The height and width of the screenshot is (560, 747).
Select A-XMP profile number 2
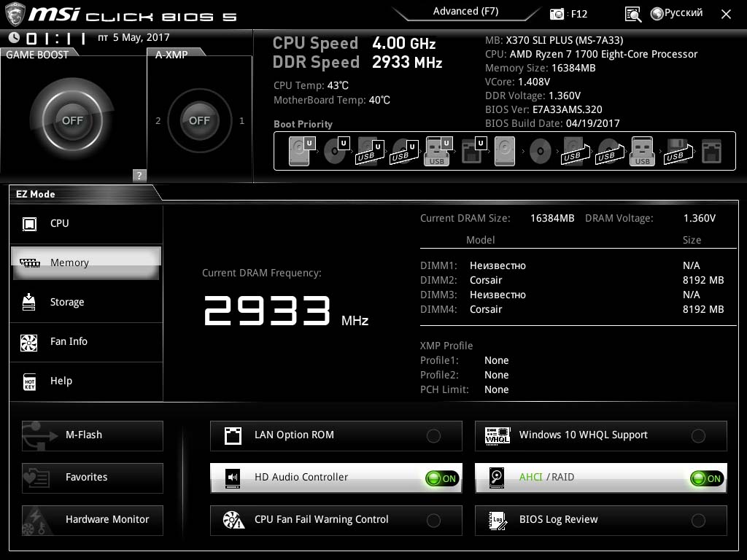pos(158,121)
